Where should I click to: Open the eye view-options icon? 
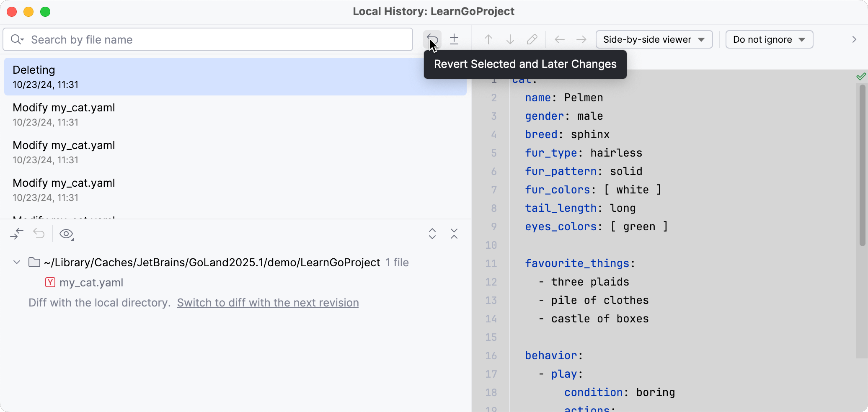66,234
